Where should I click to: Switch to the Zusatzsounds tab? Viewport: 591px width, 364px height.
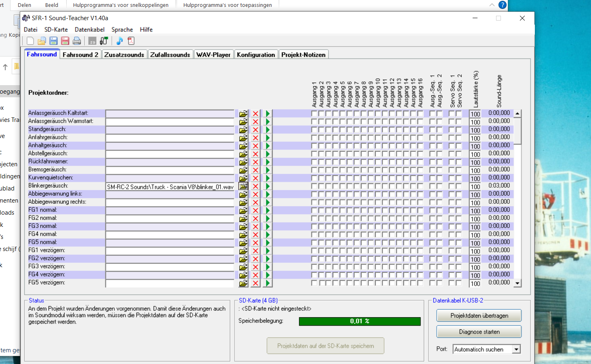pyautogui.click(x=124, y=54)
